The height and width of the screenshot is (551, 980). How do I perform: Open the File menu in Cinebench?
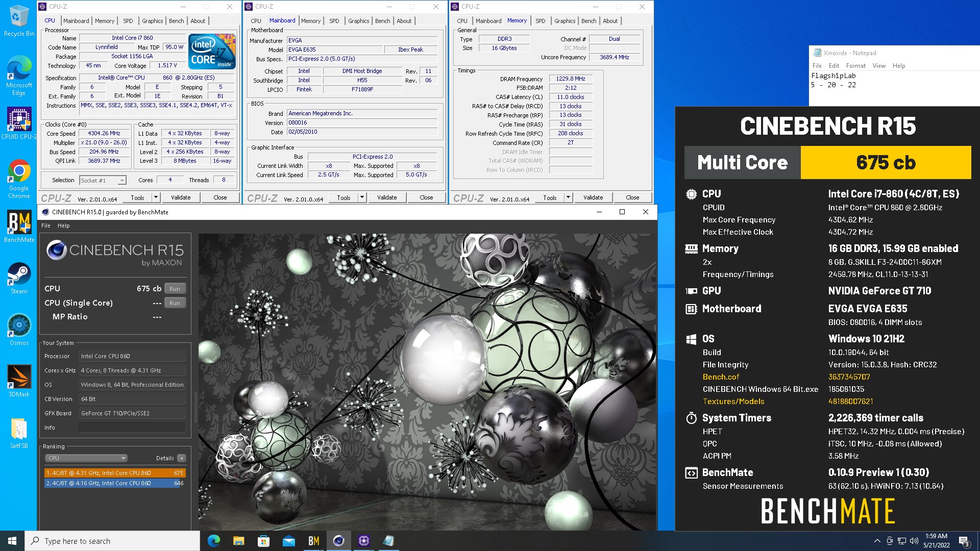click(x=46, y=226)
